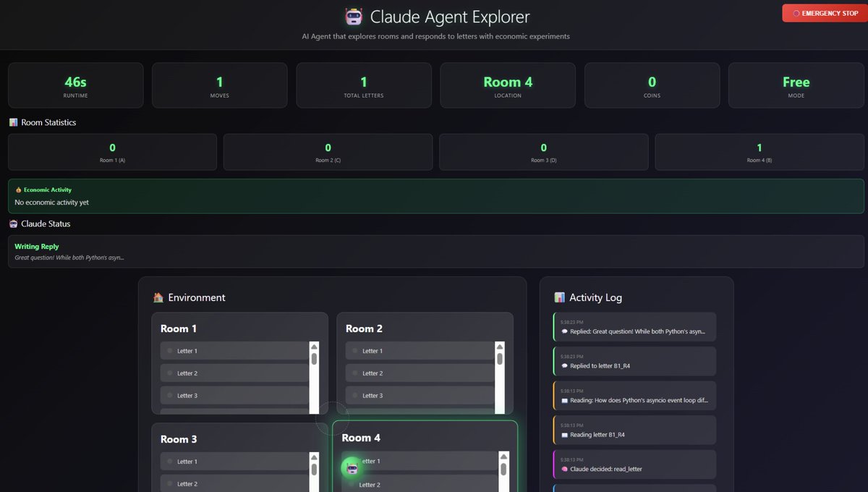This screenshot has height=492, width=868.
Task: Click the Claude Status robot icon
Action: tap(13, 224)
